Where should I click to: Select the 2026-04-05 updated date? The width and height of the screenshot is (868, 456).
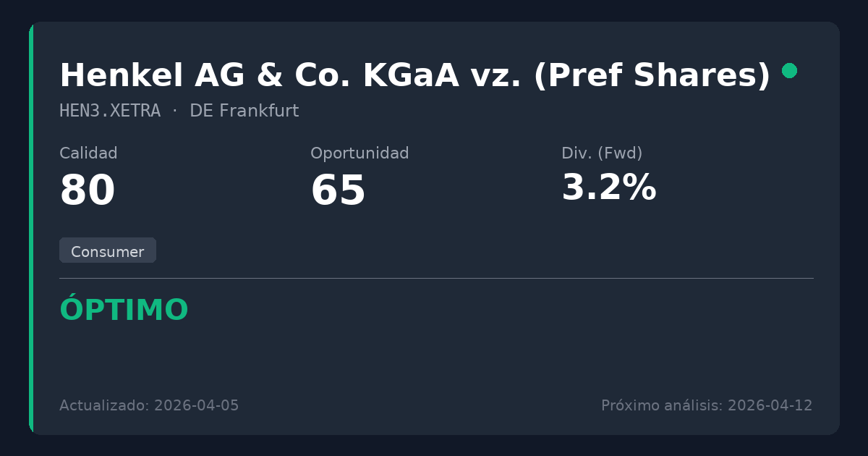tap(196, 405)
